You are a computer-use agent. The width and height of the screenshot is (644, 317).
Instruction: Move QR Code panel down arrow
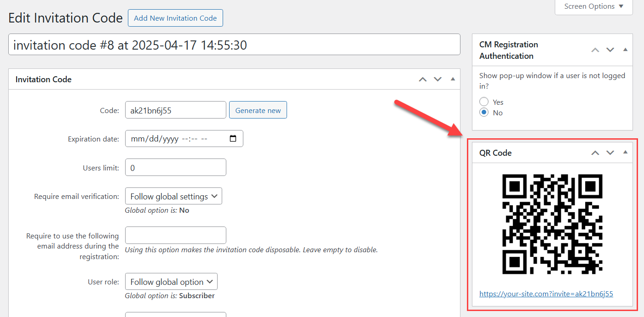coord(610,153)
